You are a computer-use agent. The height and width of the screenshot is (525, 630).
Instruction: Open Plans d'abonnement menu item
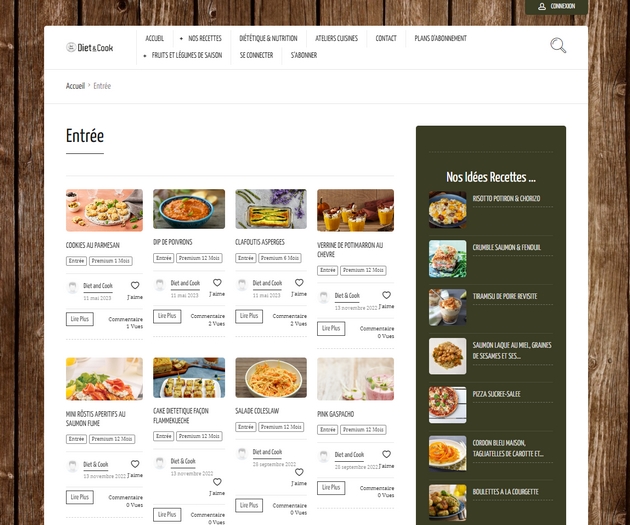(440, 38)
